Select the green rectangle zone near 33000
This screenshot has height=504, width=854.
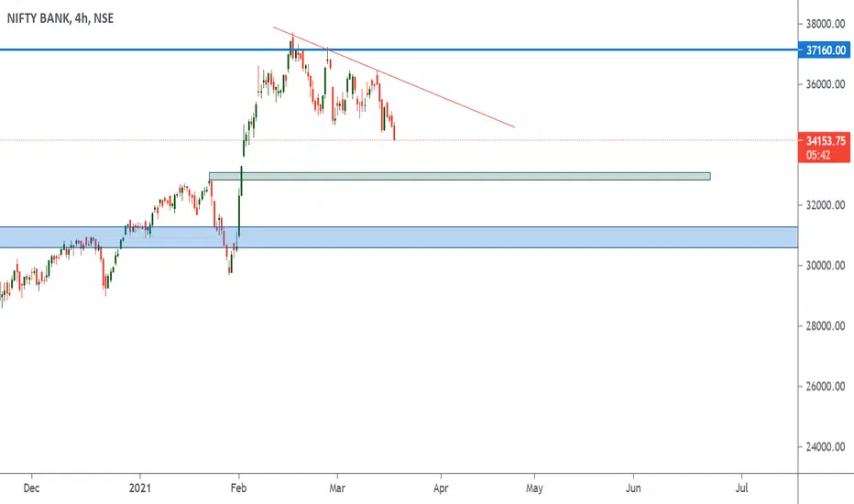point(460,177)
